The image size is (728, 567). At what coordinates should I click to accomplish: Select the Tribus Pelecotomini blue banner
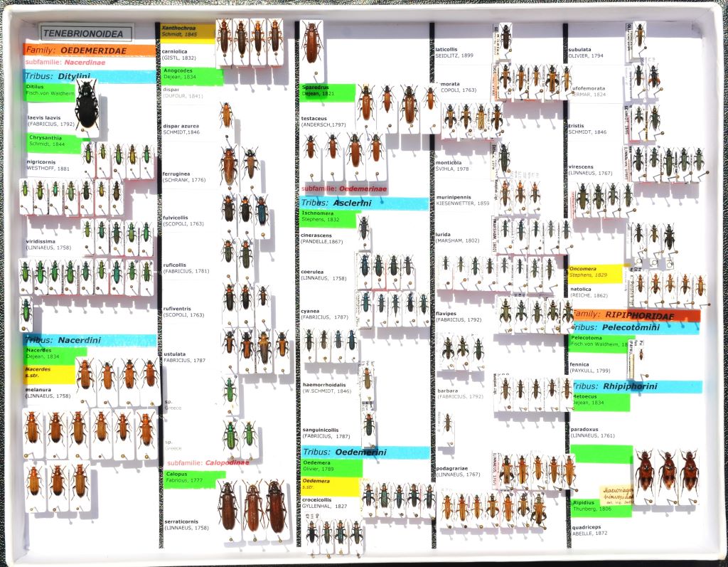click(635, 327)
